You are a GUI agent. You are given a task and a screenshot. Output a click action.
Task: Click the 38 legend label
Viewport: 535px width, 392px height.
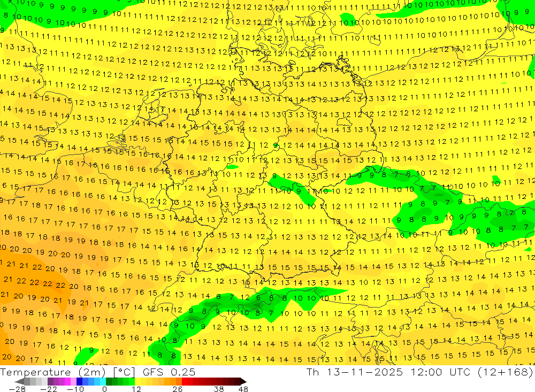point(219,389)
